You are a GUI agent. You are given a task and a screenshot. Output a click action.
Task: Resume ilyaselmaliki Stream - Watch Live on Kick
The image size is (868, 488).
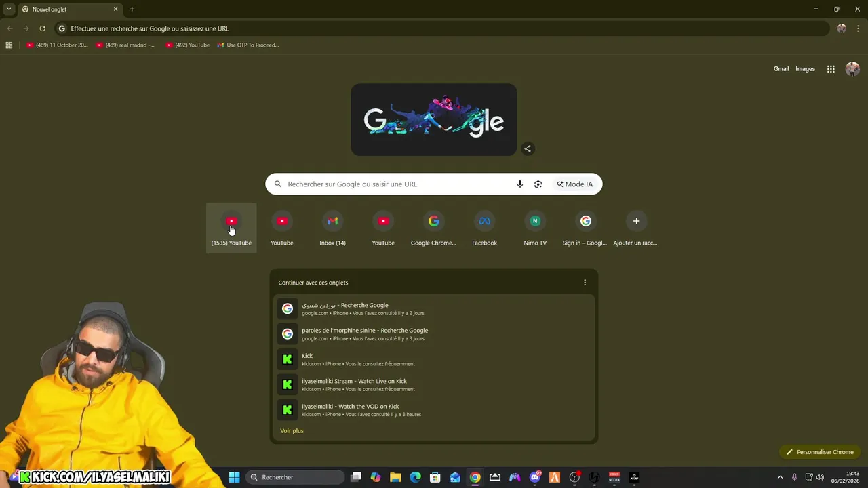point(434,384)
